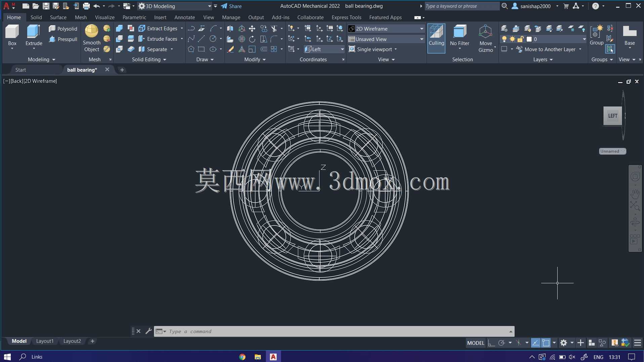Activate the Extrude tool
This screenshot has width=644, height=362.
click(x=34, y=35)
